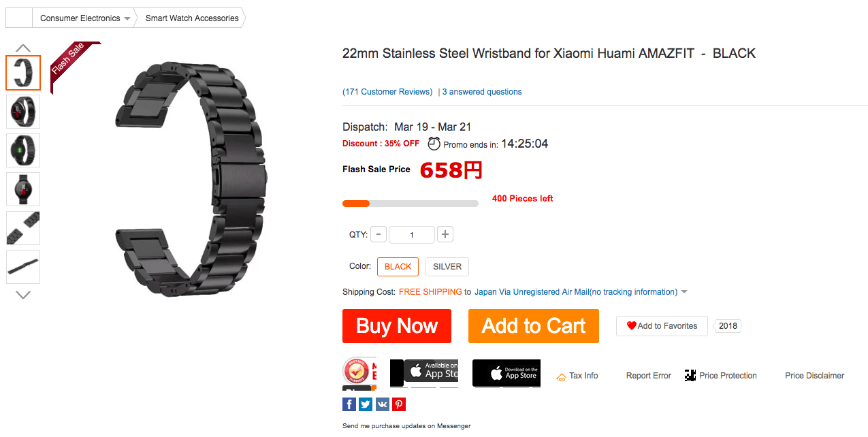Image resolution: width=868 pixels, height=437 pixels.
Task: Toggle Add to Favorites heart button
Action: pyautogui.click(x=661, y=326)
